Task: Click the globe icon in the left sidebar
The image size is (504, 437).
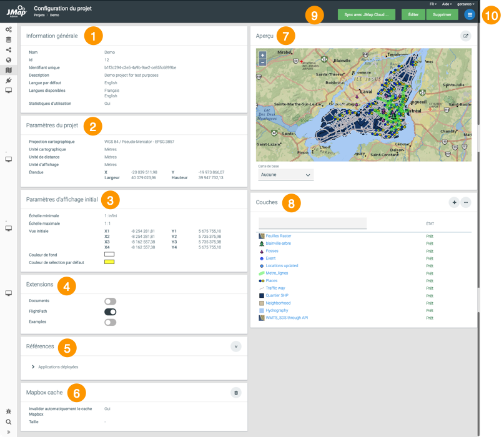Action: (8, 60)
